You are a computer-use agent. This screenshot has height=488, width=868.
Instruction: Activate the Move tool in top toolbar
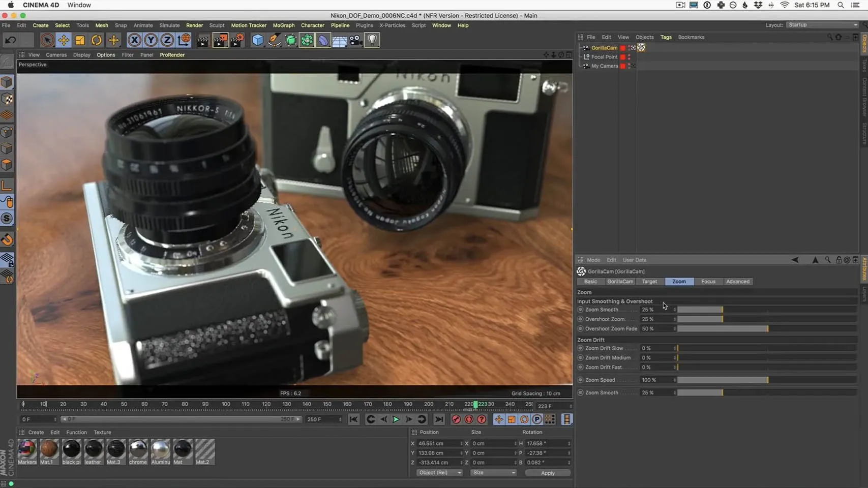pyautogui.click(x=64, y=40)
